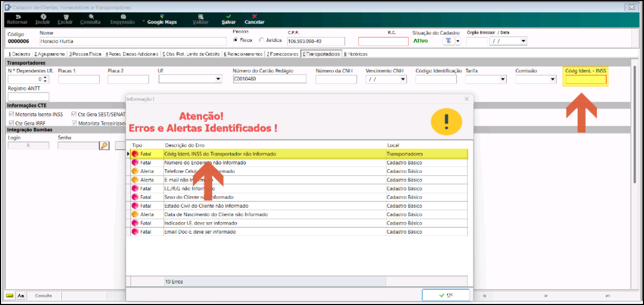Click OK in the Informação dialog
644x305 pixels.
446,295
